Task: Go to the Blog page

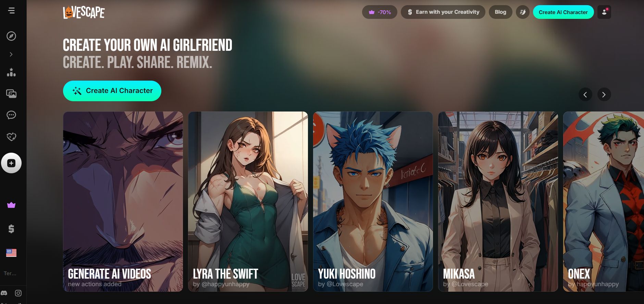Action: (x=500, y=12)
